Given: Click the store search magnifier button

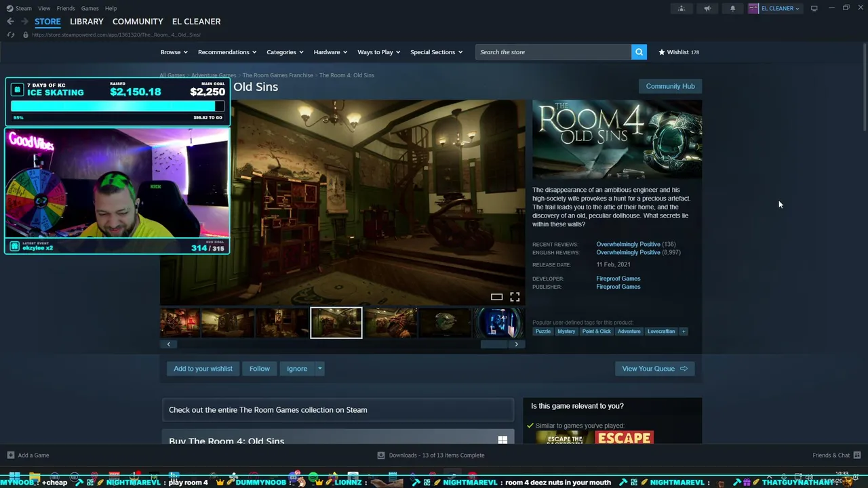Looking at the screenshot, I should coord(639,52).
